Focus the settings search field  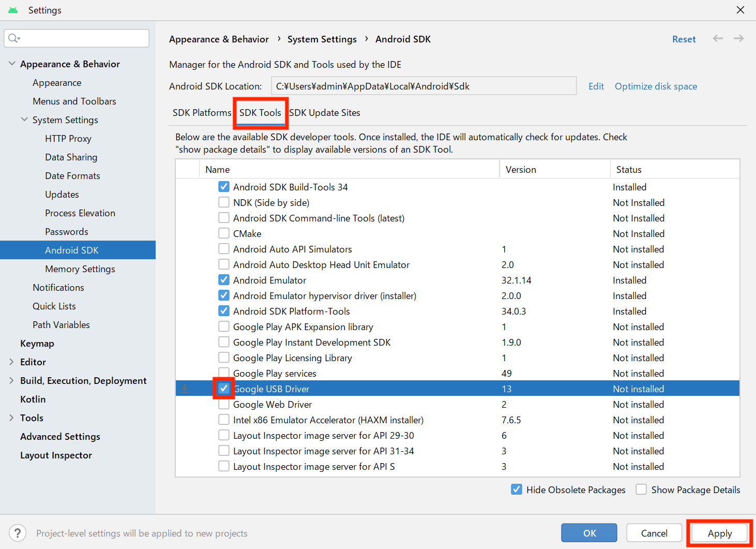pos(77,38)
